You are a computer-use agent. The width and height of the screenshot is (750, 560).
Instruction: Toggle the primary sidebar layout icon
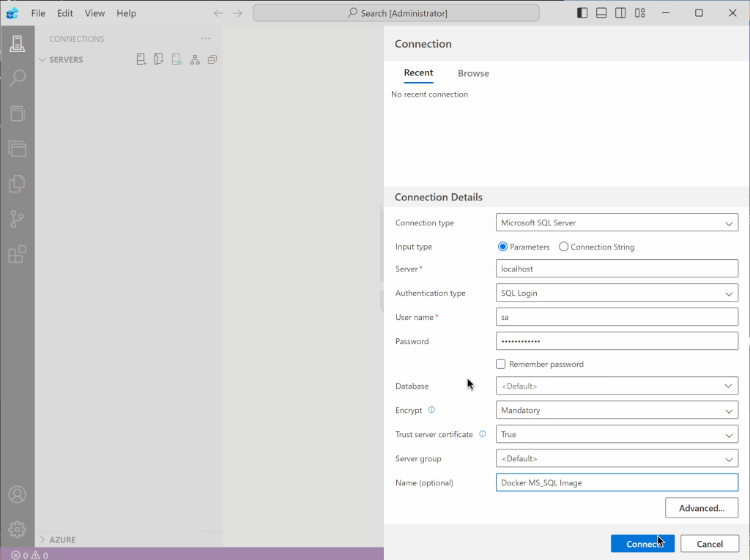582,13
